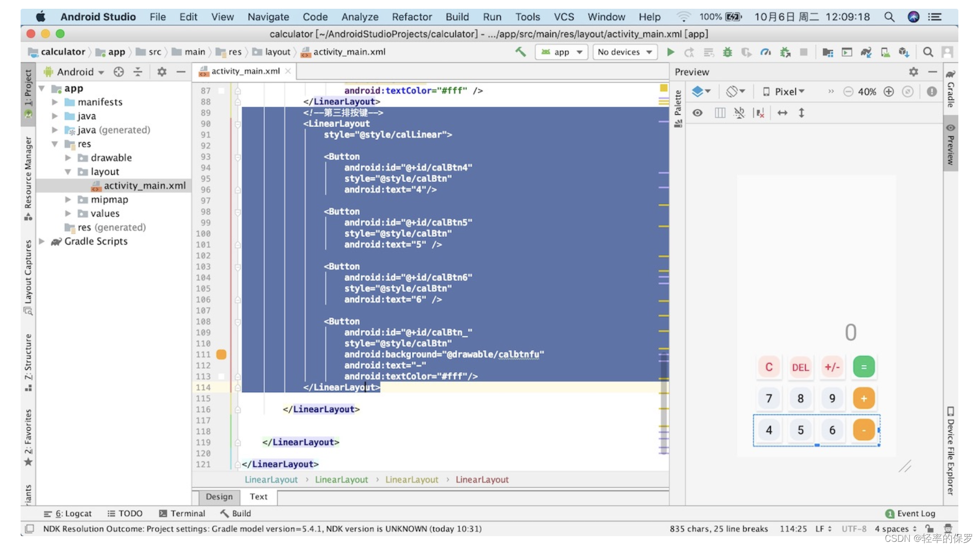The width and height of the screenshot is (980, 548).
Task: Toggle the 2: Favorites tool window
Action: point(28,438)
